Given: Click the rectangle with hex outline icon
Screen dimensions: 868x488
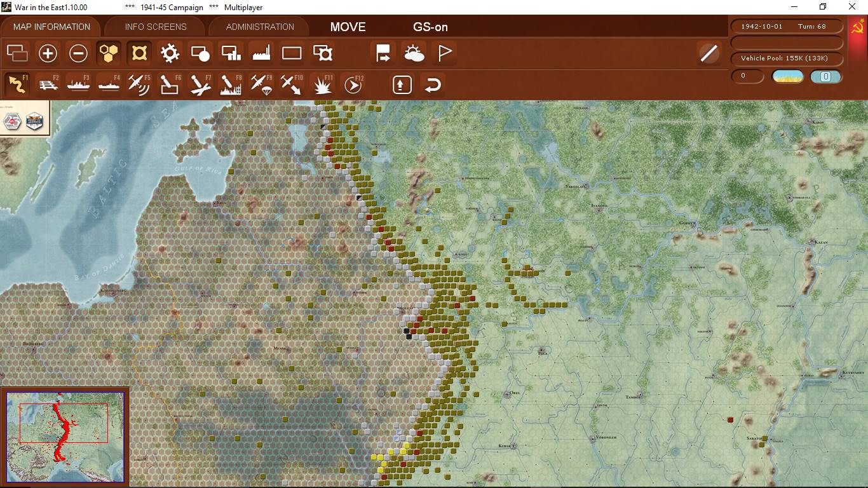Looking at the screenshot, I should coord(323,53).
